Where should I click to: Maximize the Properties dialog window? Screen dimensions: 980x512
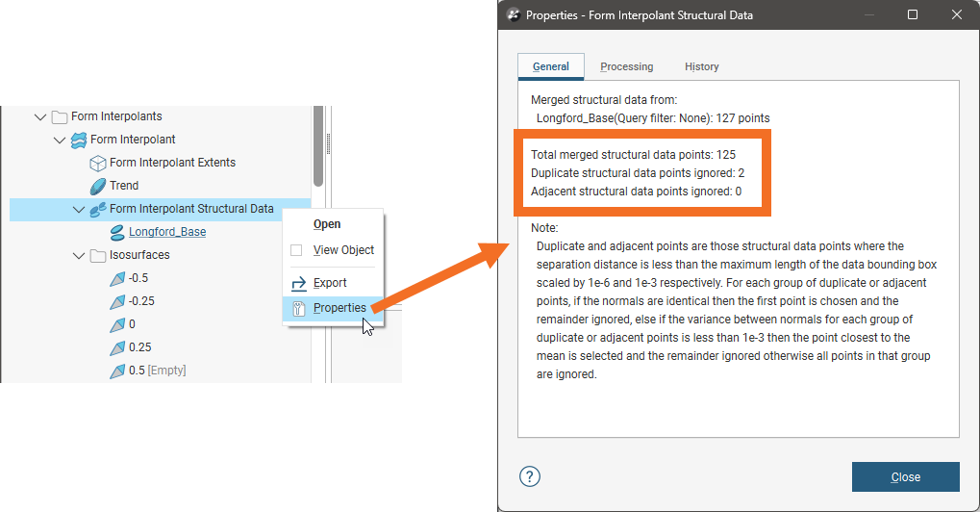[913, 14]
